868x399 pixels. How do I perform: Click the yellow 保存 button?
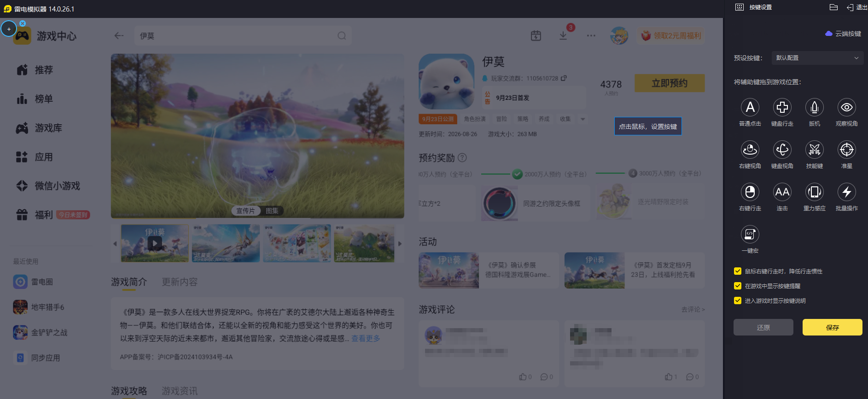point(833,327)
